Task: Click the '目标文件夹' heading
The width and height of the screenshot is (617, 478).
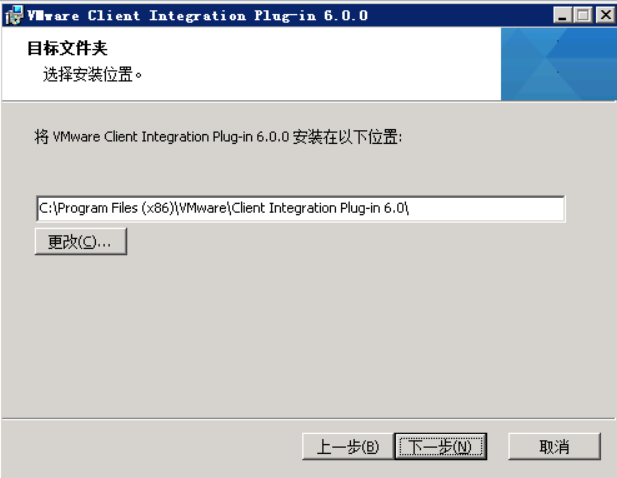Action: pyautogui.click(x=67, y=48)
